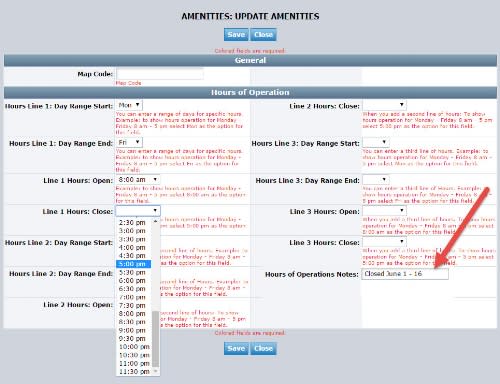Open Line 2 Hours Close dropdown
This screenshot has width=500, height=384.
click(x=384, y=105)
